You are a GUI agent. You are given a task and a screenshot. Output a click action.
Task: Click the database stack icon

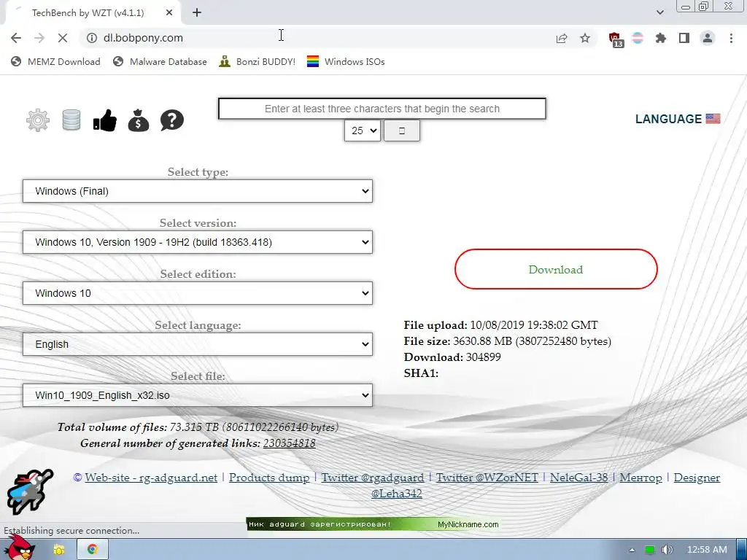[x=71, y=120]
